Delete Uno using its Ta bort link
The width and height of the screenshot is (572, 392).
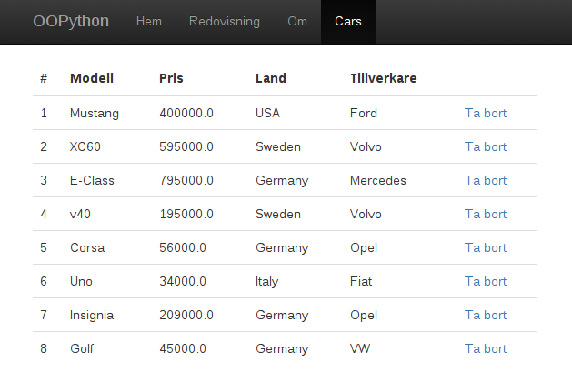point(486,281)
